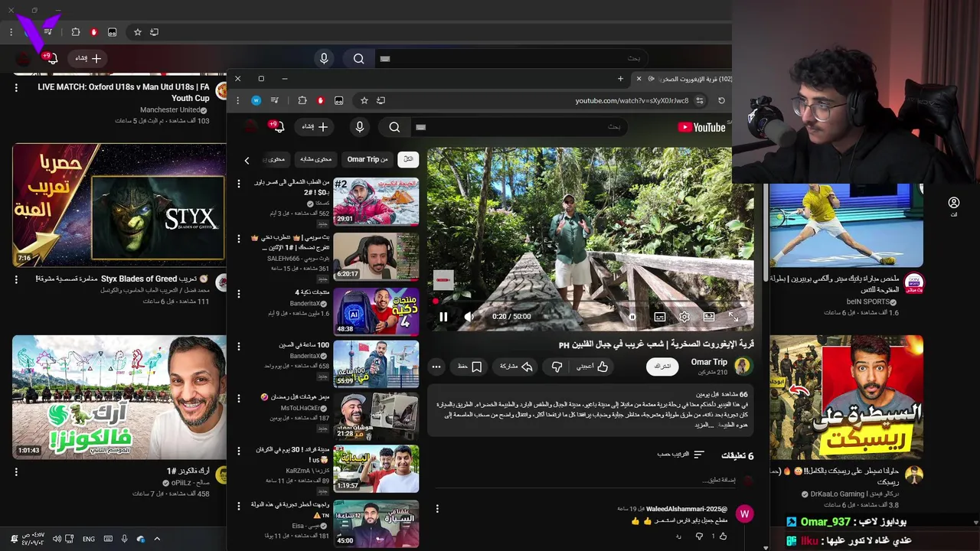Open options for SALEHv666 stream video

point(239,239)
